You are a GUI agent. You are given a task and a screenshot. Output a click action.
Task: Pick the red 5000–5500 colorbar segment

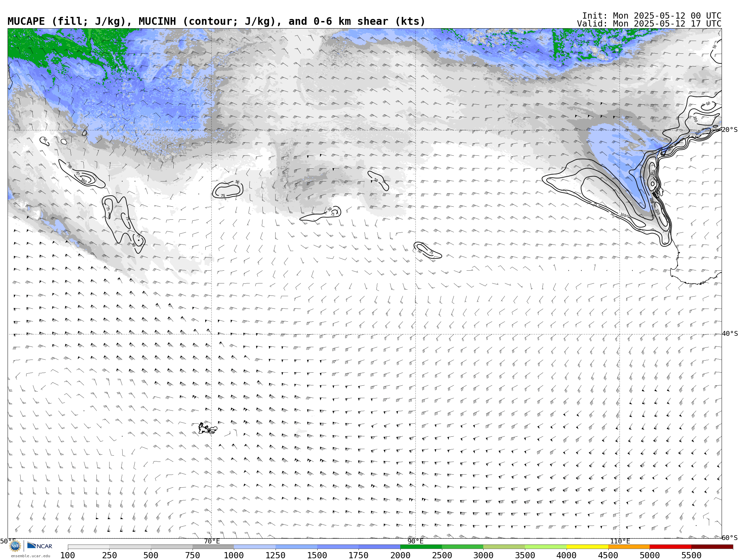tap(670, 547)
